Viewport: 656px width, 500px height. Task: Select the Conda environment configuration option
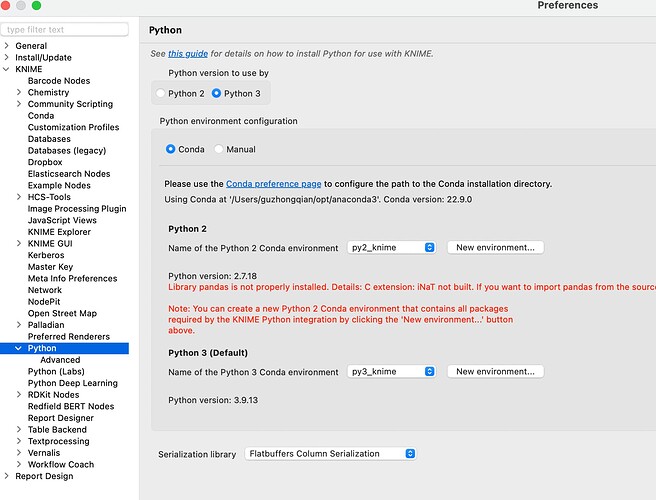point(171,150)
